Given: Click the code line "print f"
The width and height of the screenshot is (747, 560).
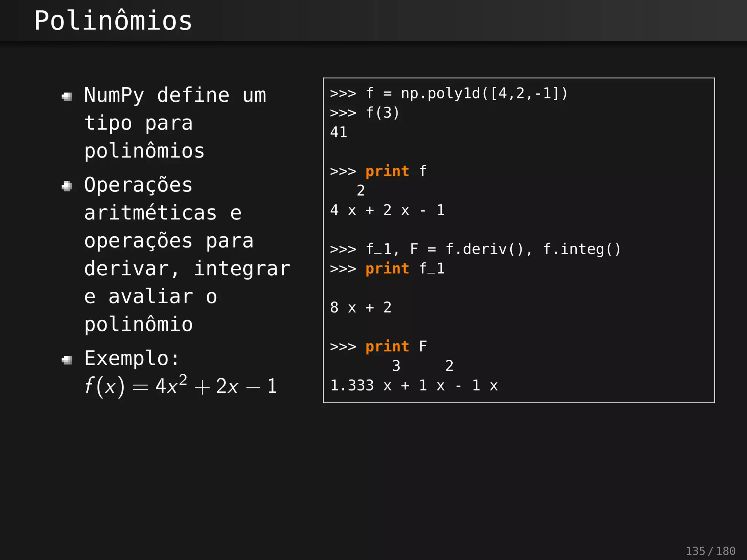Looking at the screenshot, I should pyautogui.click(x=378, y=171).
